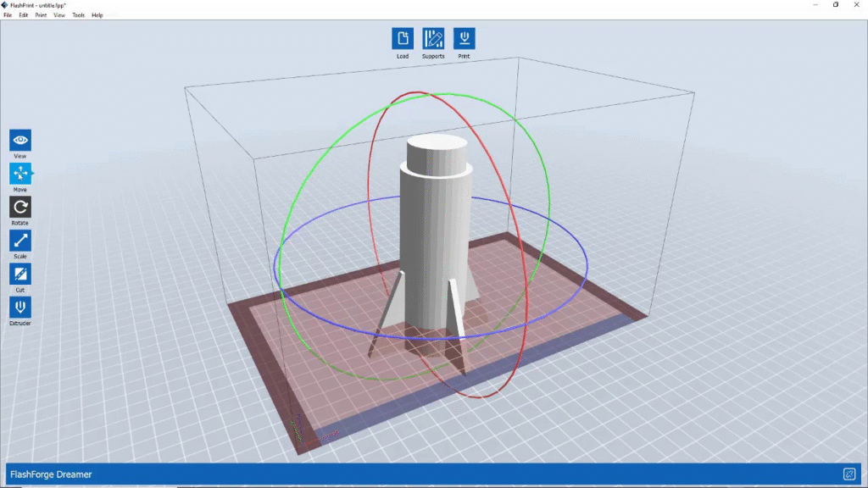
Task: Select the Cut tool in left sidebar
Action: tap(20, 274)
